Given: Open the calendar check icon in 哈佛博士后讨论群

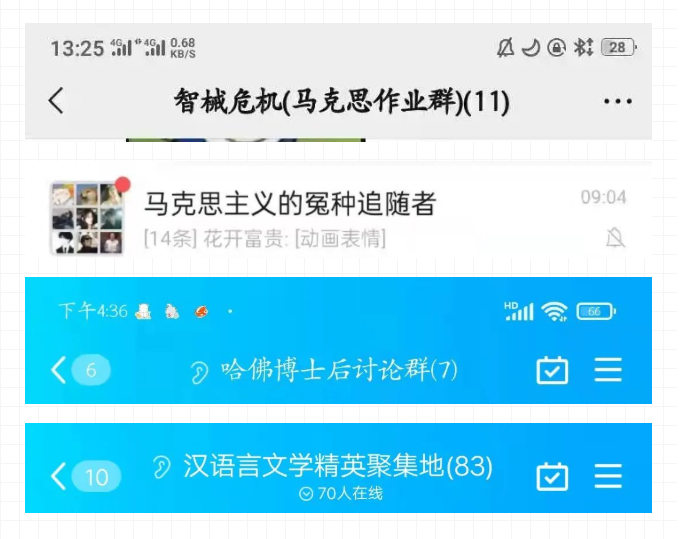Looking at the screenshot, I should click(552, 370).
